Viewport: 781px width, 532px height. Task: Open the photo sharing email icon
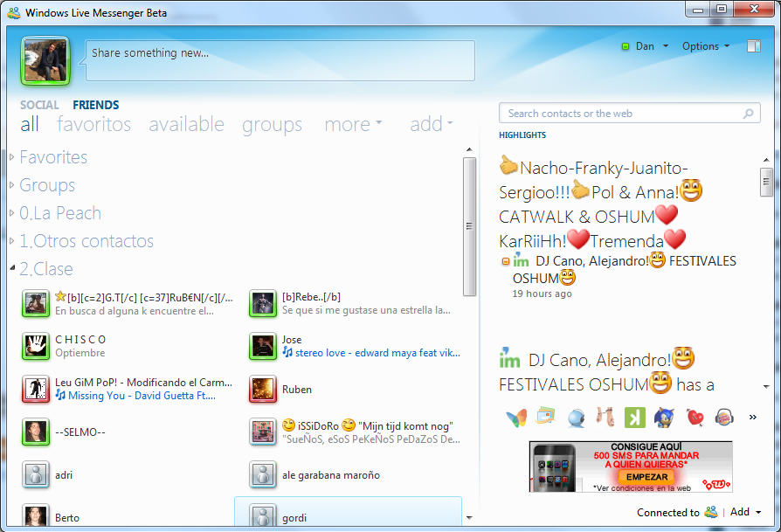click(x=545, y=418)
